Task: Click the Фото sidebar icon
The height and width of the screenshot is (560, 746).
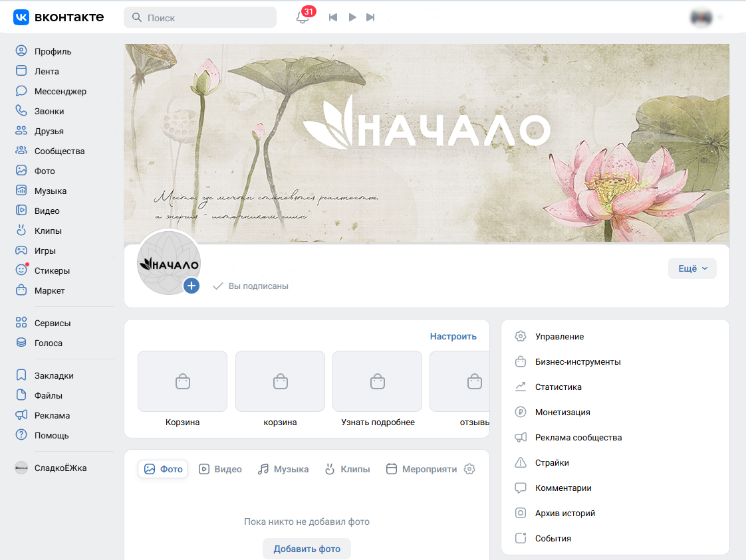Action: tap(21, 170)
